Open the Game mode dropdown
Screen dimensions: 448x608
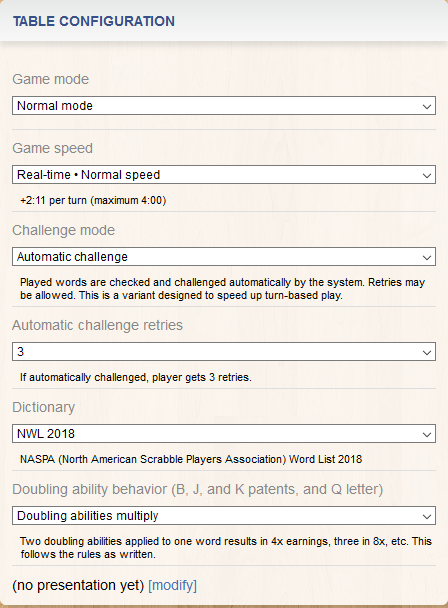coord(224,106)
